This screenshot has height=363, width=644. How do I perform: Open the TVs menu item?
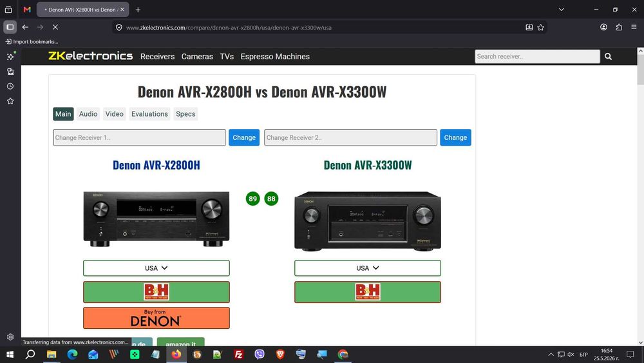coord(227,57)
